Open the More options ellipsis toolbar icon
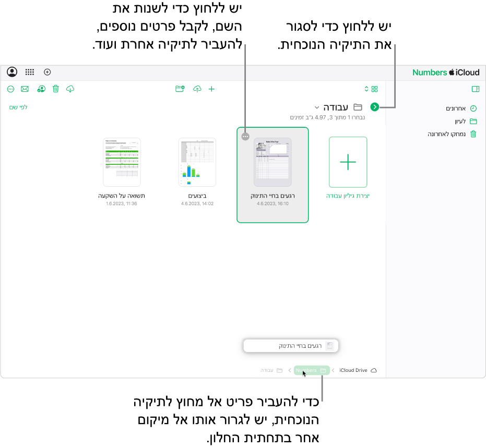486x448 pixels. [x=10, y=89]
